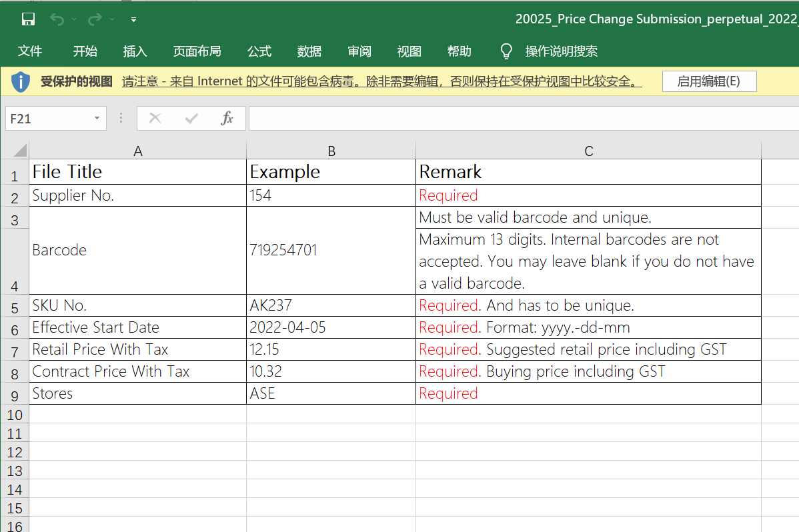Click the formula bar Enter checkmark icon
799x532 pixels.
click(191, 118)
